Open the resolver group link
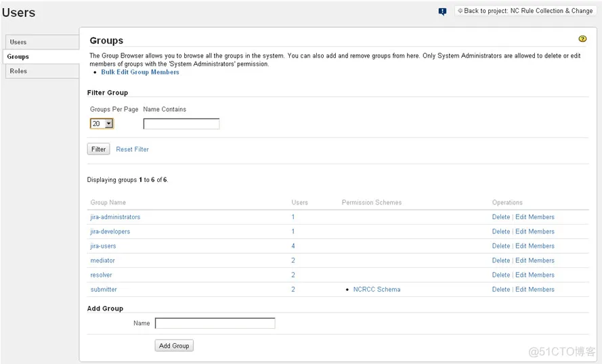This screenshot has height=364, width=602. coord(102,275)
